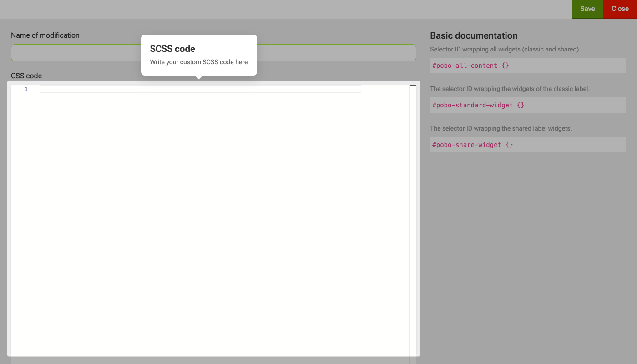637x364 pixels.
Task: Select the #pobo-all-content {} code snippet
Action: click(528, 66)
